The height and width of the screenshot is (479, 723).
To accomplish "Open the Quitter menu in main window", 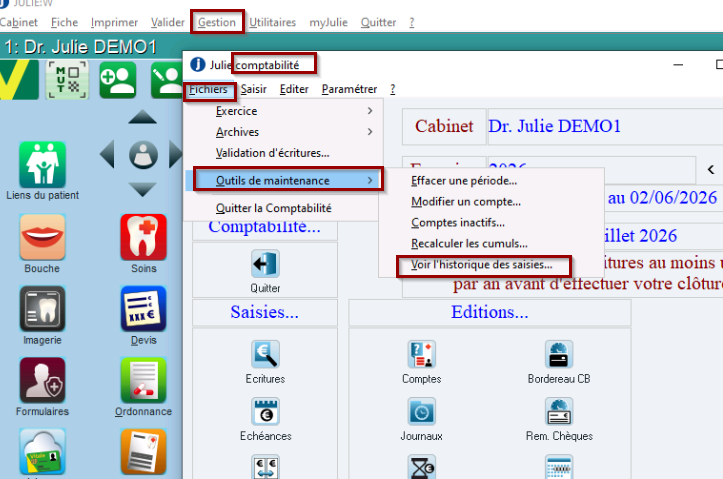I will [378, 22].
